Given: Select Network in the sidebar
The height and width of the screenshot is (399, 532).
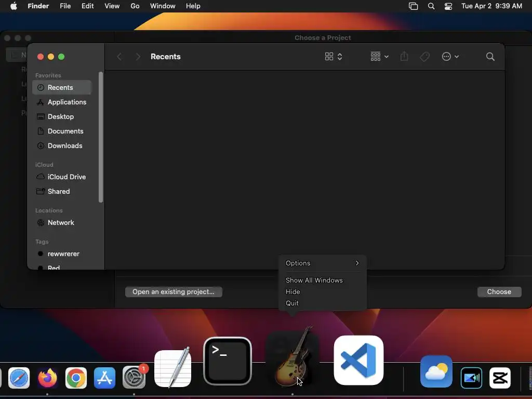Looking at the screenshot, I should pyautogui.click(x=62, y=223).
